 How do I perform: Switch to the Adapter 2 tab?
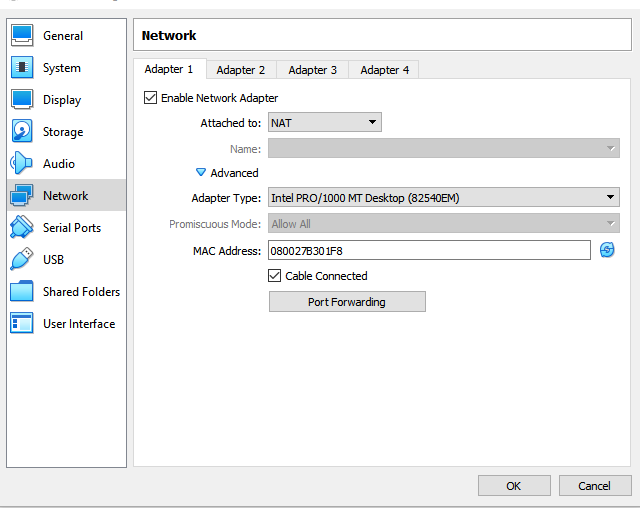coord(241,70)
